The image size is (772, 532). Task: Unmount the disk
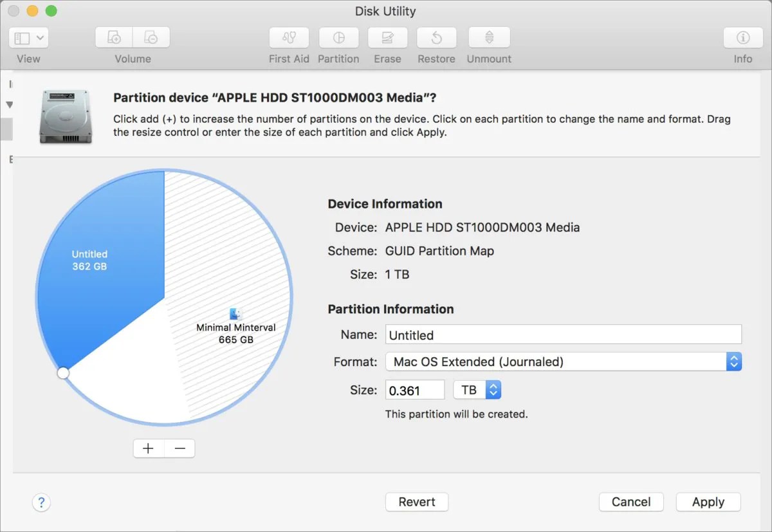[489, 37]
